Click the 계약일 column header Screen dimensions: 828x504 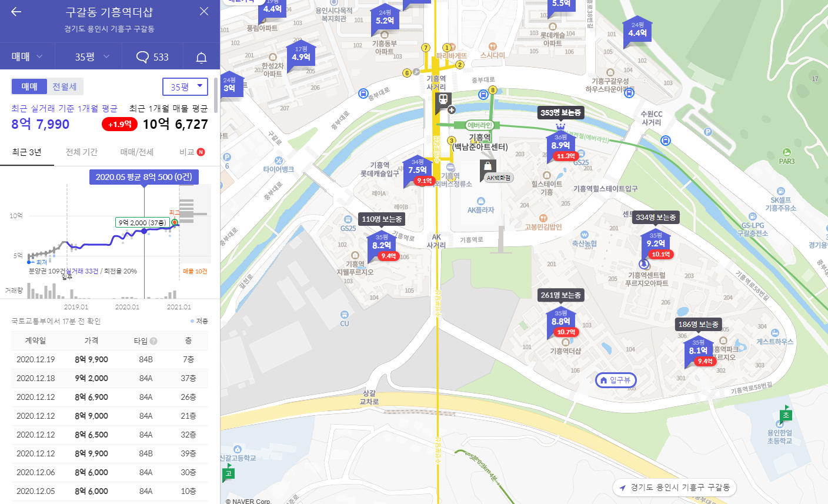tap(35, 341)
